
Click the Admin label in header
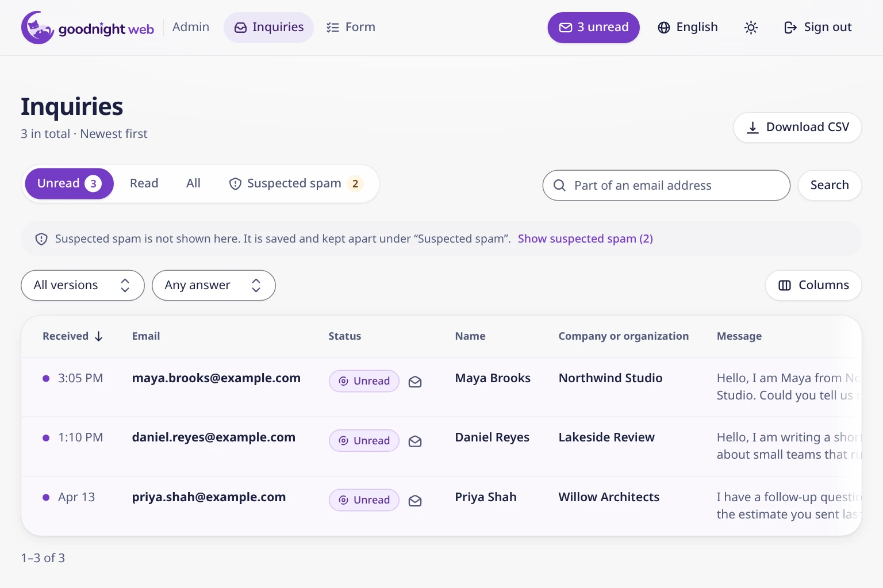pos(191,27)
